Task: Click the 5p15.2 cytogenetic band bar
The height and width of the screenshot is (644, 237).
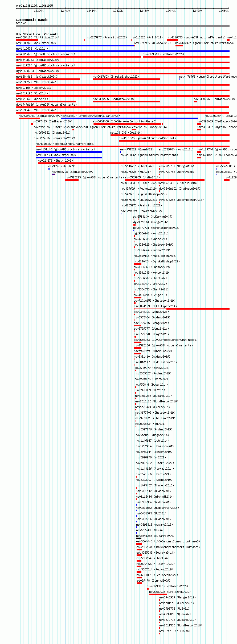Action: (122, 26)
